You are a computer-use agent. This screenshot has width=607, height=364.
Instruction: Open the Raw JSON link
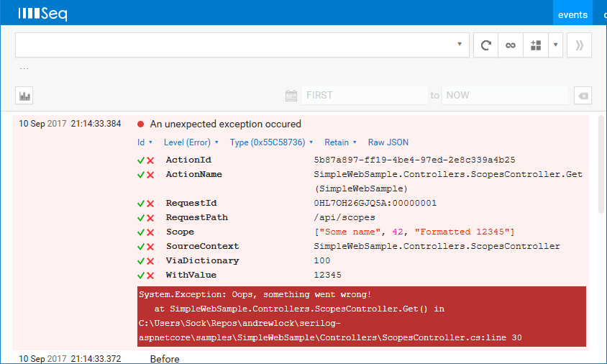coord(388,142)
